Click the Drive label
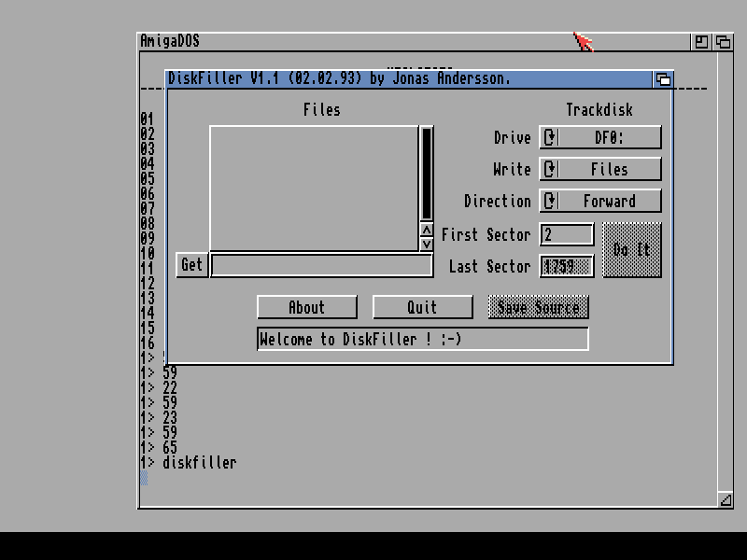 [512, 137]
